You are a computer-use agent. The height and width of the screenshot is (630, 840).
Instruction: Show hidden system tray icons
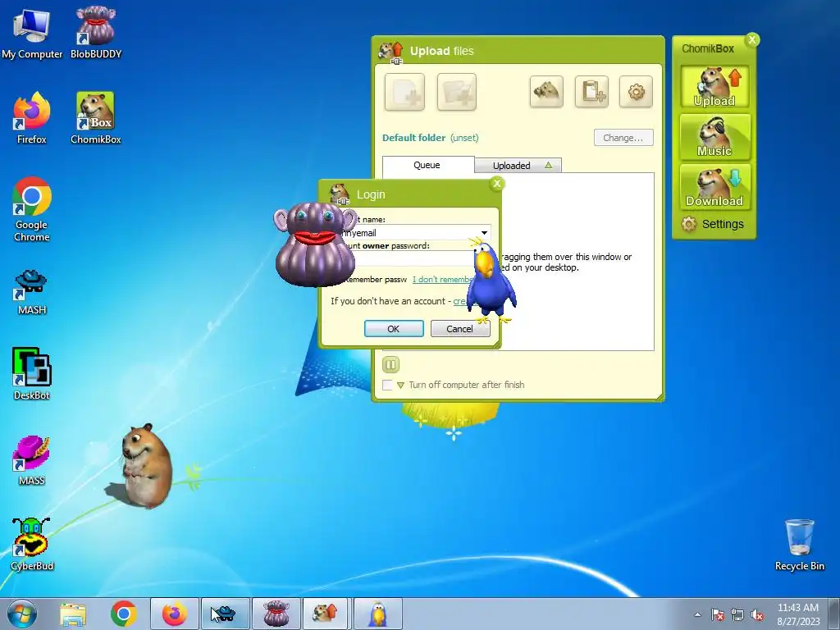tap(697, 614)
